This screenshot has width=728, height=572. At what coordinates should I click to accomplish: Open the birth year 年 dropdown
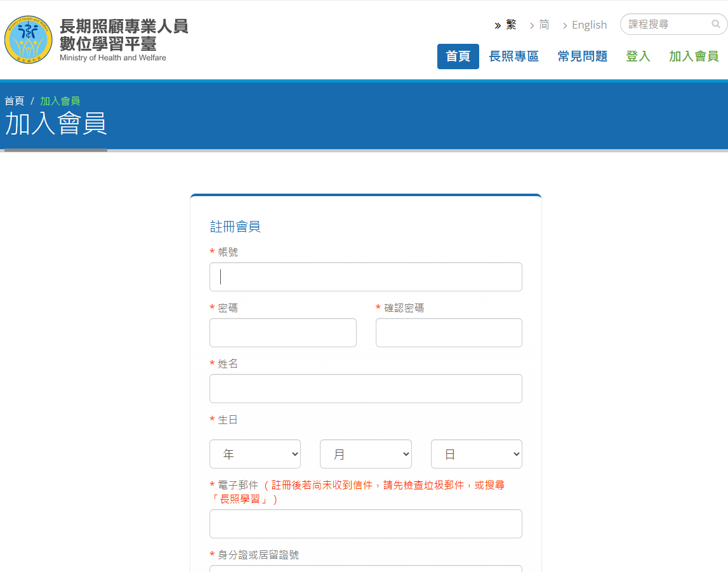[255, 454]
